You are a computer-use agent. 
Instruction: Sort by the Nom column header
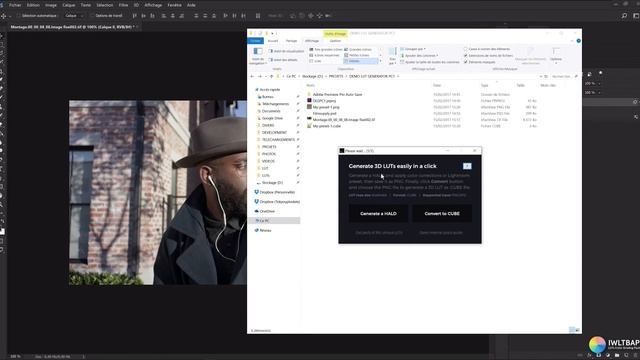click(x=311, y=85)
